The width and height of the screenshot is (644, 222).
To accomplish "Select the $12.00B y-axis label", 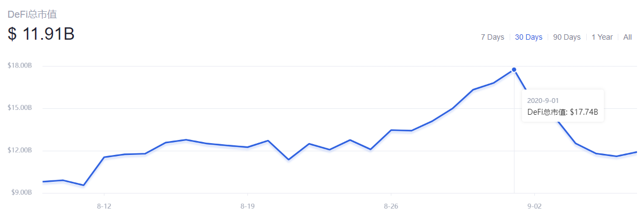I will 20,150.
